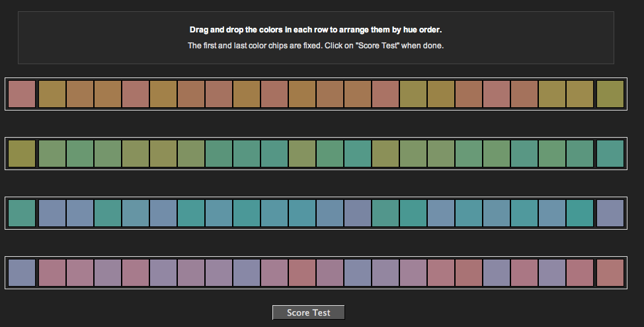
Task: Click the 'Drag and drop the colors' instruction heading
Action: pyautogui.click(x=315, y=30)
